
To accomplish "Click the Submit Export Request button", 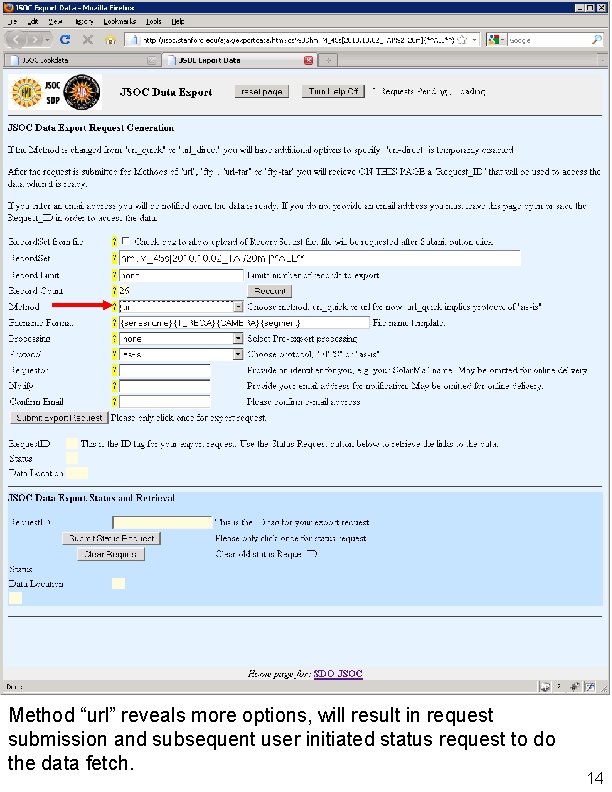I will (x=59, y=418).
